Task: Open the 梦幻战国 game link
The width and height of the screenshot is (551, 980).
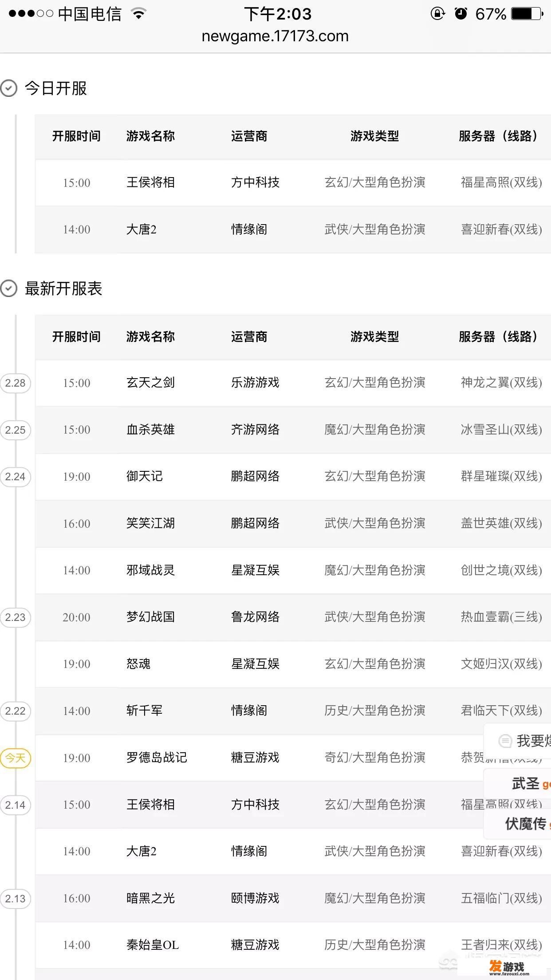Action: point(150,617)
